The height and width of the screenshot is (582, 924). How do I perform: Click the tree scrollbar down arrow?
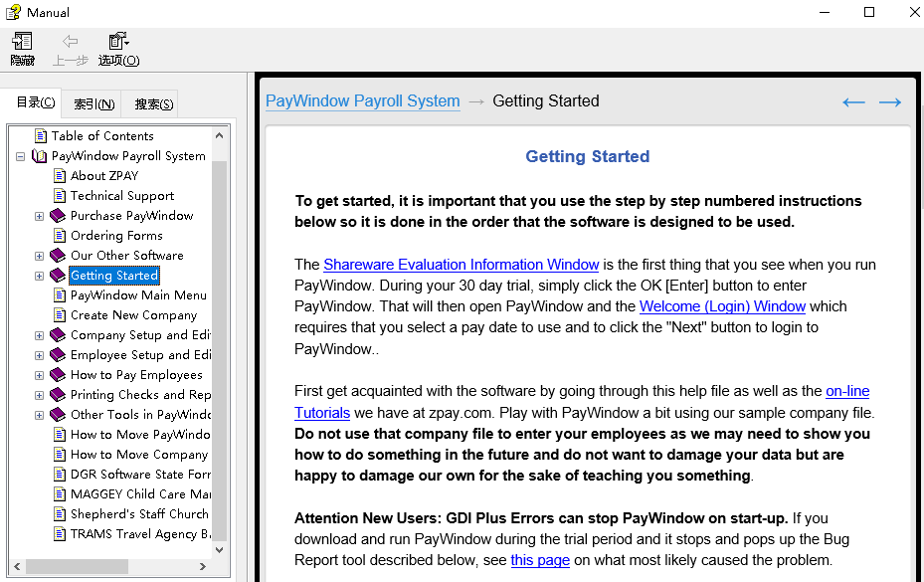point(219,549)
